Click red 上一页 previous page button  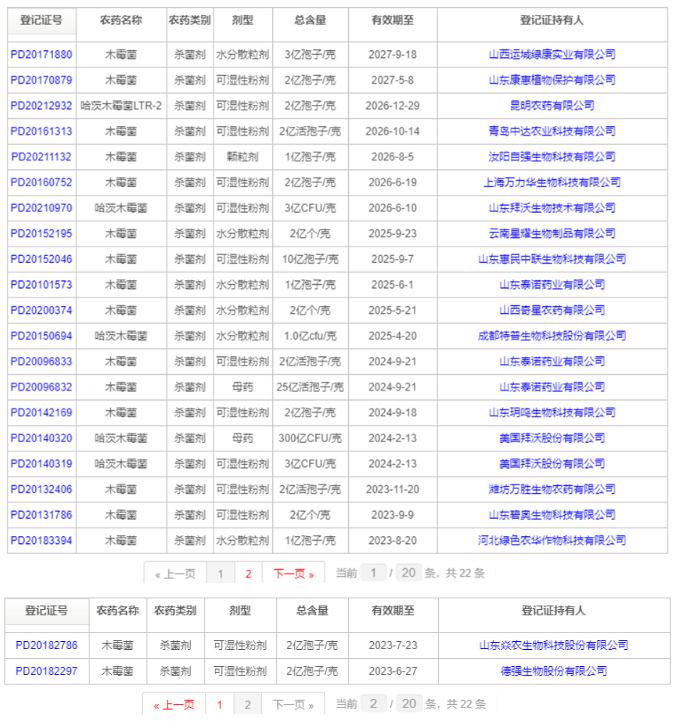pyautogui.click(x=174, y=704)
